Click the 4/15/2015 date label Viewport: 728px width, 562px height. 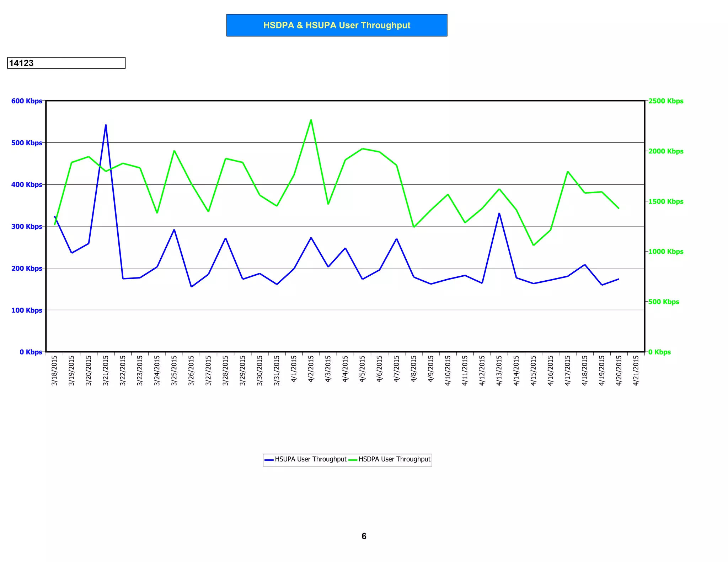[x=533, y=371]
